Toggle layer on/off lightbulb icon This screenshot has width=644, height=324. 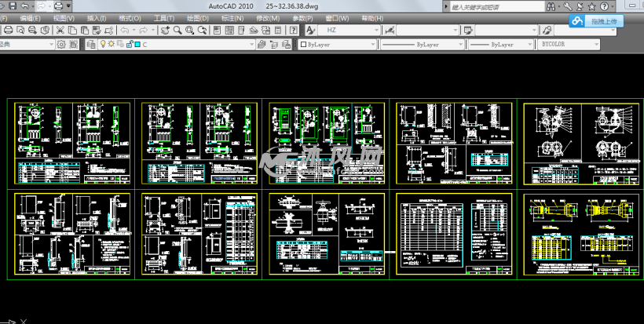tap(103, 44)
